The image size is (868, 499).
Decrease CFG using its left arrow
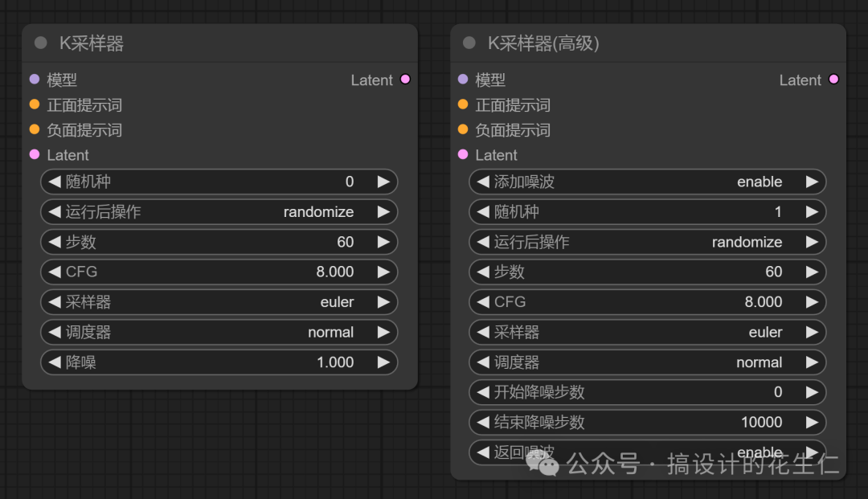tap(54, 272)
